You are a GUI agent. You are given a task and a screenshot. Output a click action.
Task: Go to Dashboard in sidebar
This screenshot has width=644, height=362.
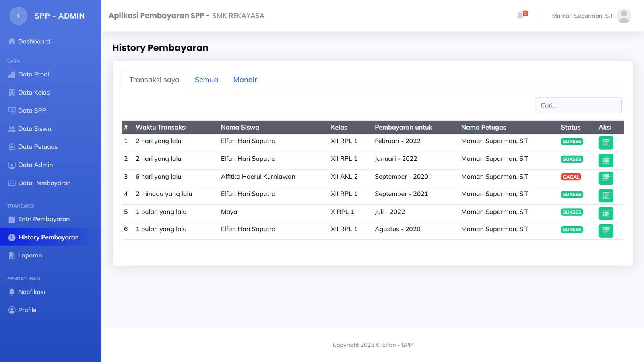pos(34,41)
